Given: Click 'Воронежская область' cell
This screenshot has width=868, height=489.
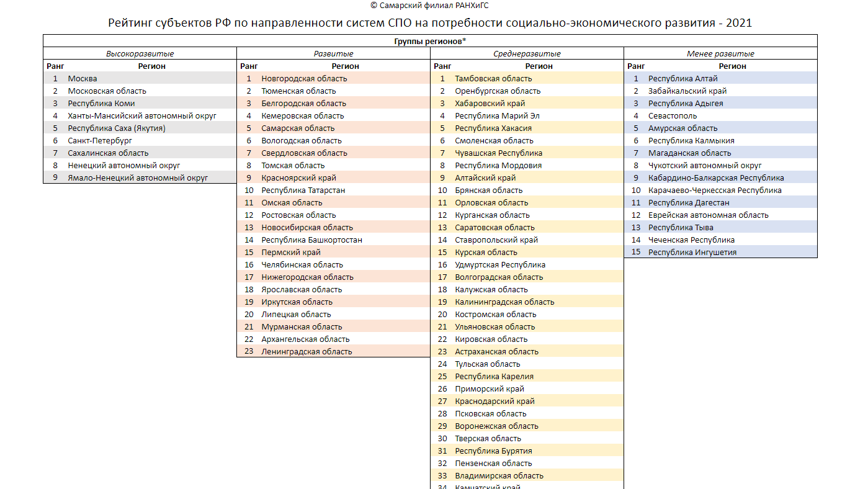Looking at the screenshot, I should (x=496, y=426).
